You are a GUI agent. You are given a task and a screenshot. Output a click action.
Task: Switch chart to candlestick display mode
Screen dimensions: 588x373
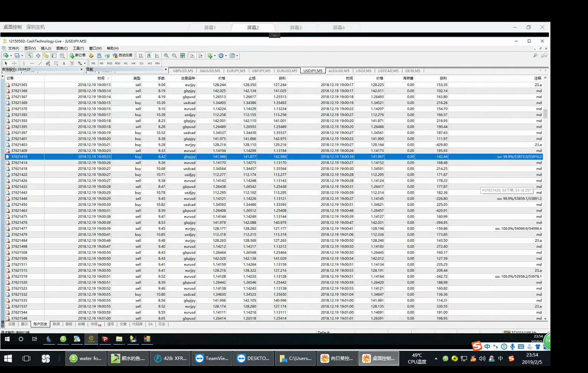(x=149, y=55)
